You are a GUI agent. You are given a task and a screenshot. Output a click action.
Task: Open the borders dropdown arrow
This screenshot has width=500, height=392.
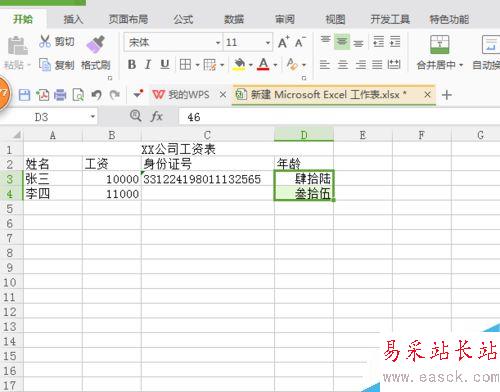click(197, 65)
